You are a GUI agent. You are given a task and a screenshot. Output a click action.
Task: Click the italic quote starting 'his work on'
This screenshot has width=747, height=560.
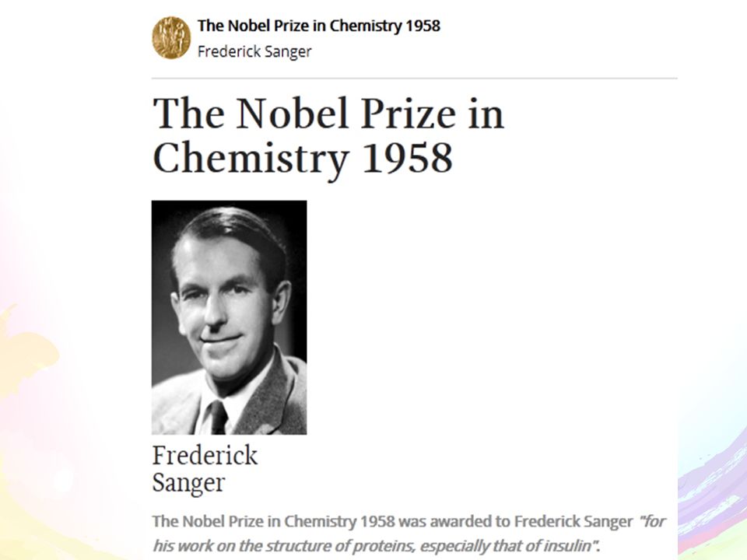point(376,546)
